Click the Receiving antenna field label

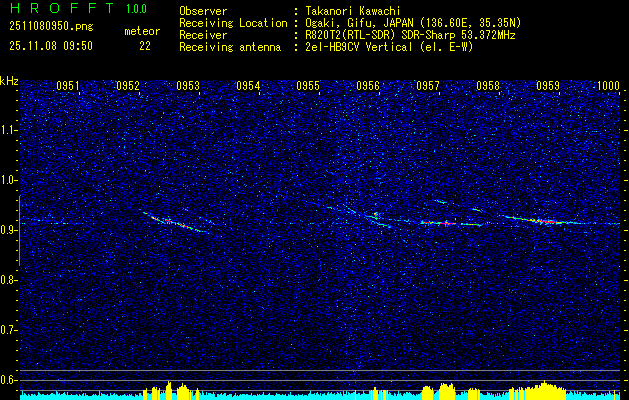coord(230,47)
